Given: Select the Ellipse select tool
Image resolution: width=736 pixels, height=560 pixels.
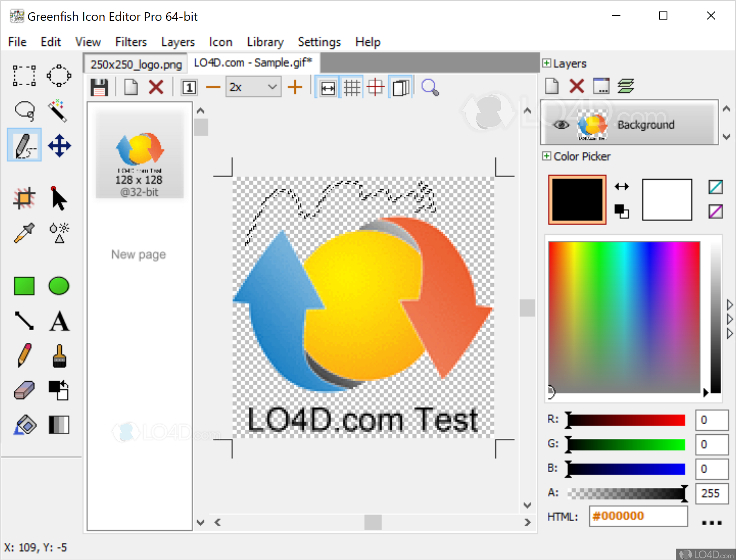Looking at the screenshot, I should [x=59, y=76].
